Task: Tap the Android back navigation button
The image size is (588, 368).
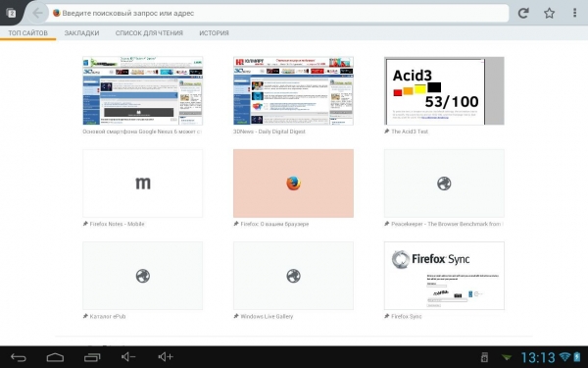Action: [x=19, y=357]
